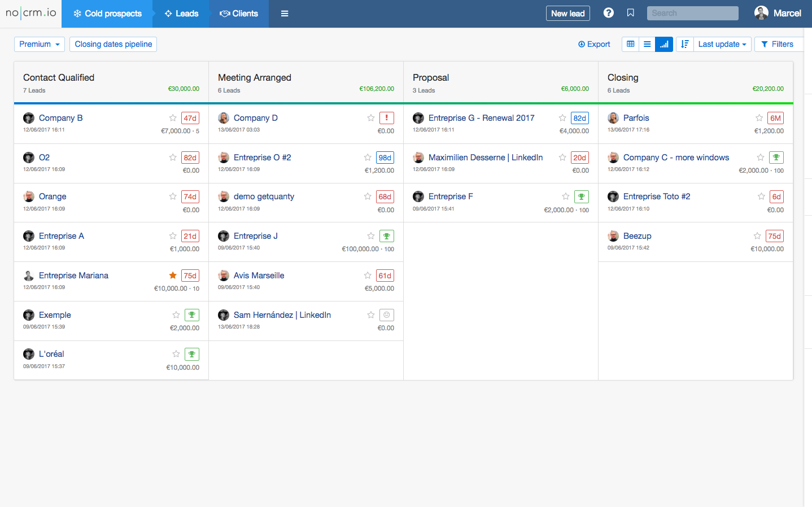Viewport: 812px width, 507px height.
Task: Switch to the Clients tab
Action: coord(239,14)
